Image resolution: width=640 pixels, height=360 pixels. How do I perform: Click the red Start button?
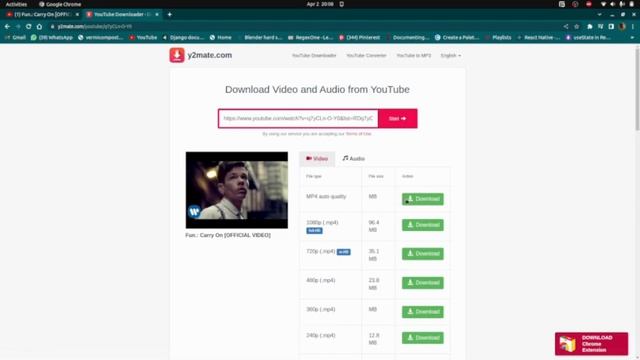398,118
